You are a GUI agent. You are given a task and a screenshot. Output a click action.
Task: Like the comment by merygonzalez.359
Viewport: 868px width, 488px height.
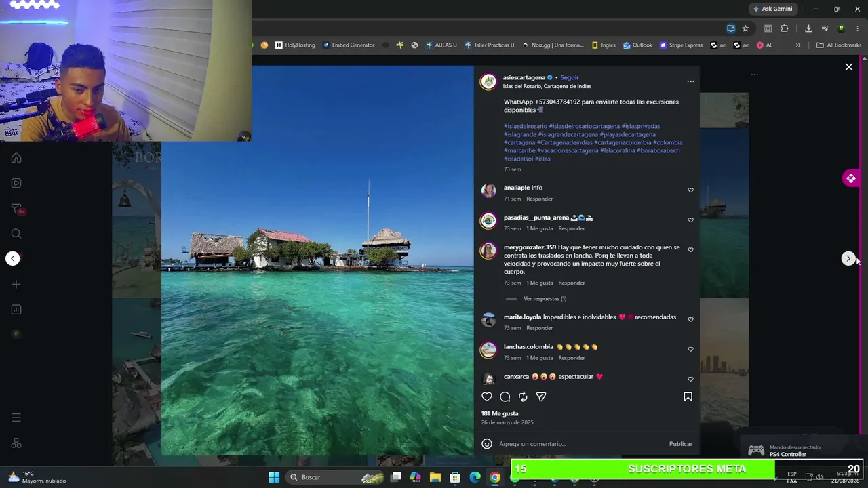point(690,250)
